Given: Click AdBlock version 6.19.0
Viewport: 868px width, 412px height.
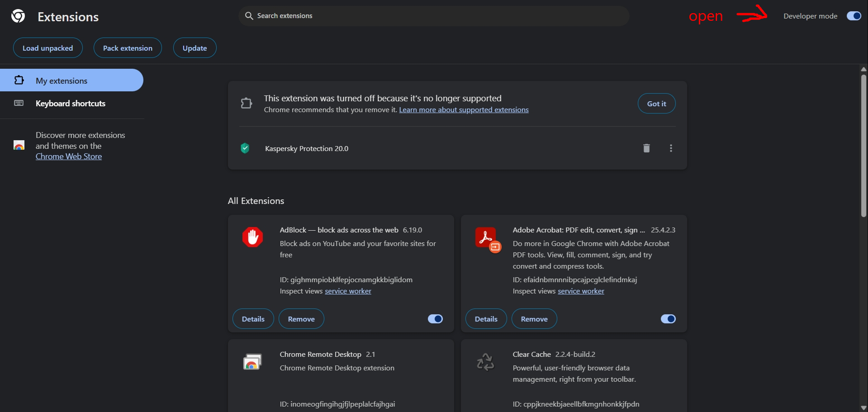Looking at the screenshot, I should (x=413, y=230).
